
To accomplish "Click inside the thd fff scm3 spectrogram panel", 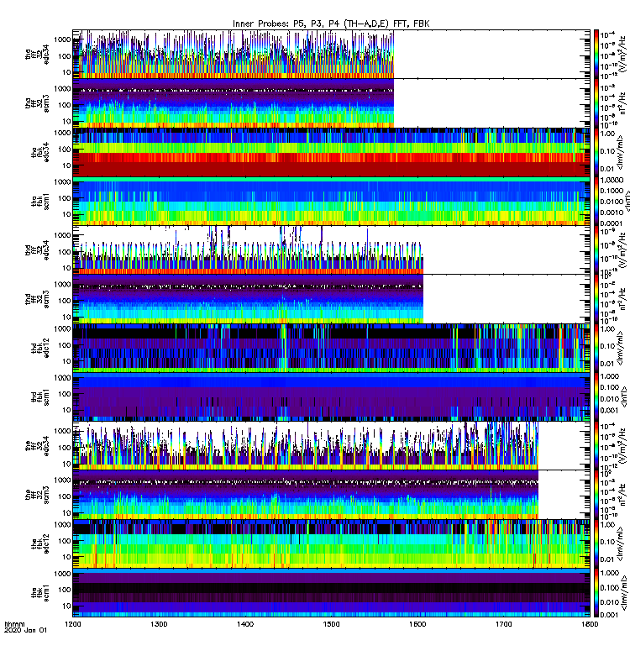I will [331, 299].
